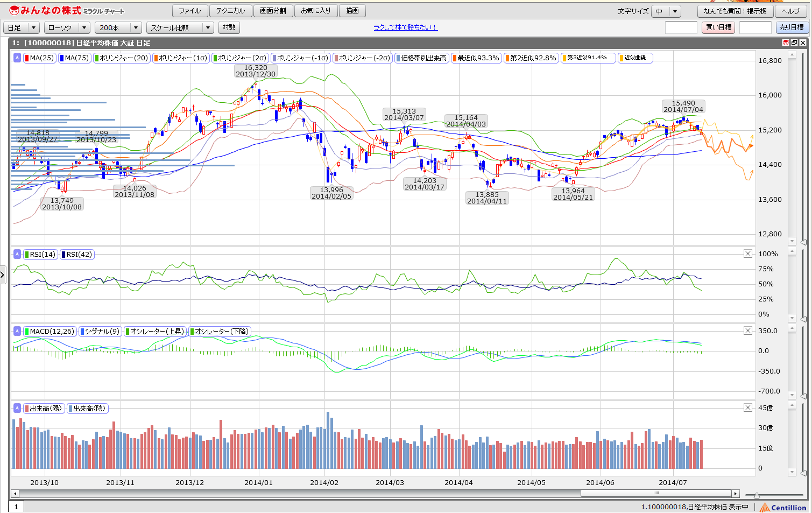
Task: Click the restore window icon on chart panel
Action: [x=794, y=43]
